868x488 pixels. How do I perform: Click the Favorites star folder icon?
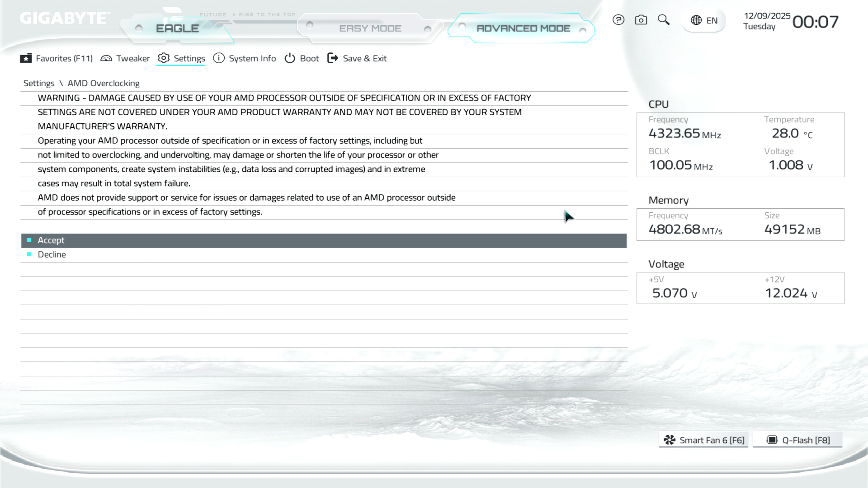[26, 58]
